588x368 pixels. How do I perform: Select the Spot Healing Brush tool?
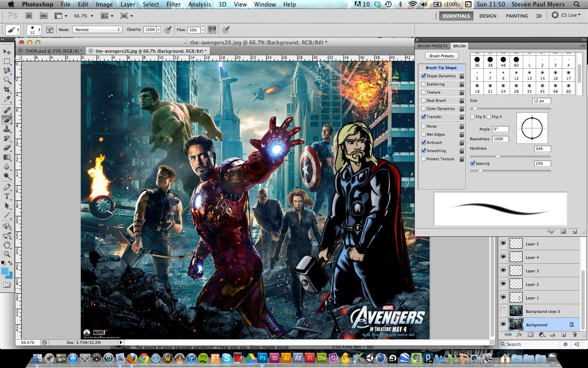click(7, 110)
